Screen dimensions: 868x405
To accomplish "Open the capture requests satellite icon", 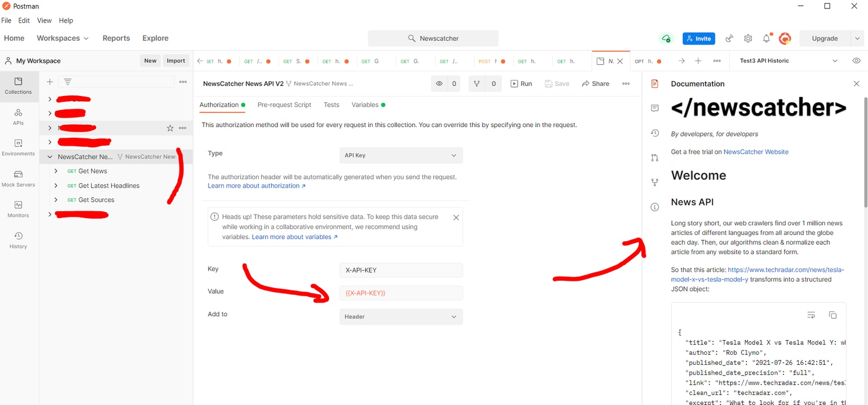I will [x=730, y=38].
